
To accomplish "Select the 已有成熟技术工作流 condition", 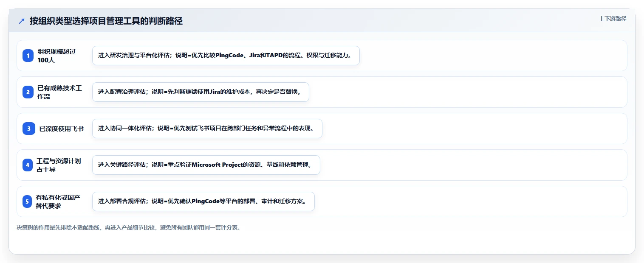I will [59, 92].
